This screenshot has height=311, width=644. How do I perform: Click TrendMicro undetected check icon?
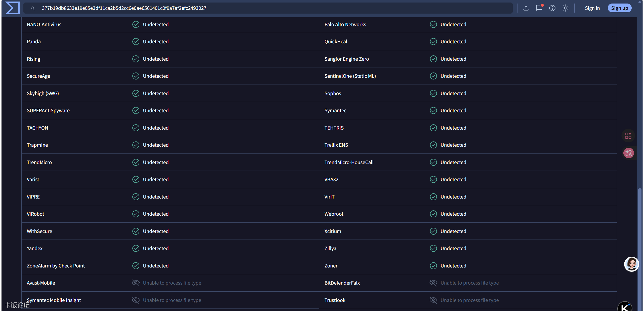(x=136, y=162)
